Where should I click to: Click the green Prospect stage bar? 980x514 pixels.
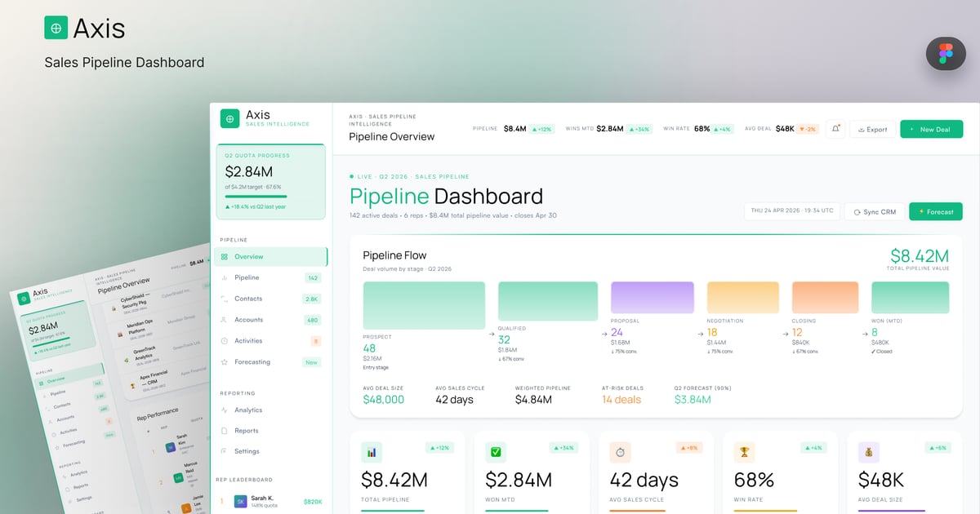[424, 306]
